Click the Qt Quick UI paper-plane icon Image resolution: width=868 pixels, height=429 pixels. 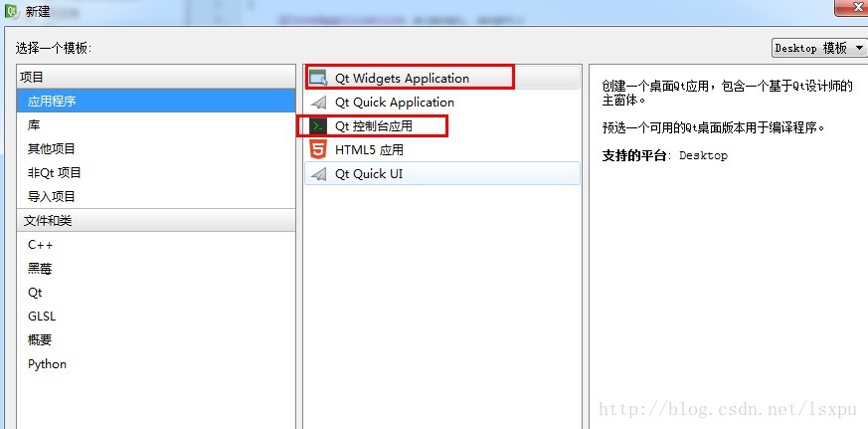318,174
